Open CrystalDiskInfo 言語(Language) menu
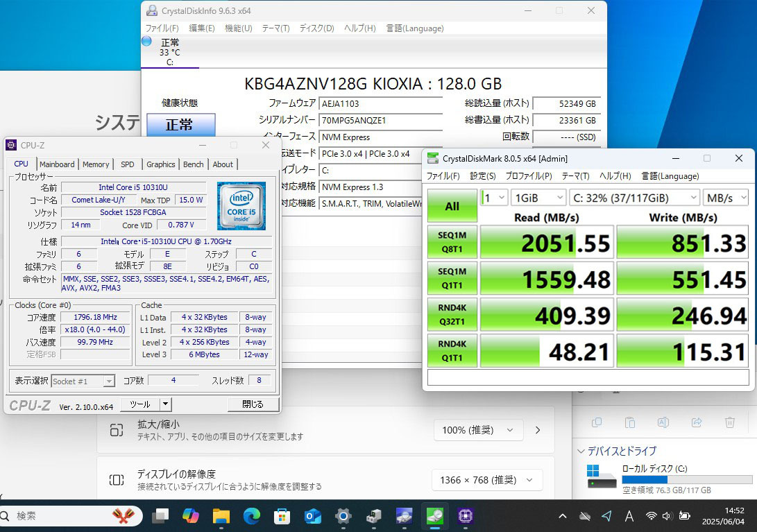Viewport: 757px width, 532px height. 415,28
